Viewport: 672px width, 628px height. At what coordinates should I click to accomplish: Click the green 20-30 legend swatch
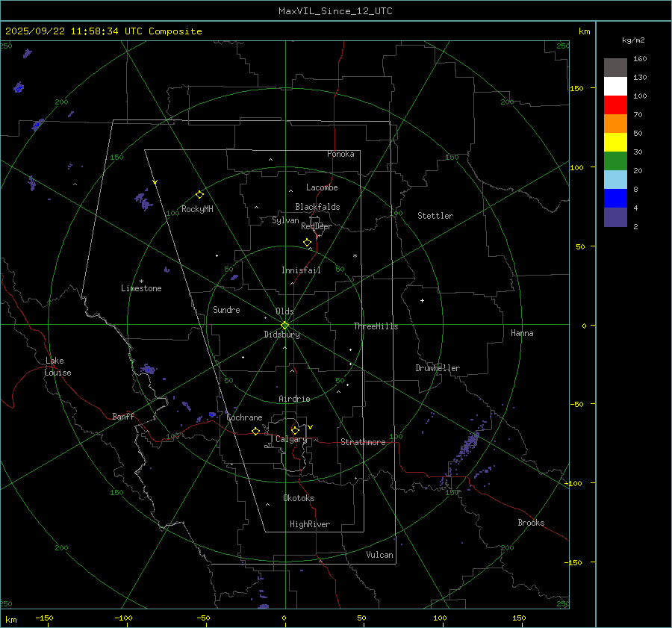615,161
